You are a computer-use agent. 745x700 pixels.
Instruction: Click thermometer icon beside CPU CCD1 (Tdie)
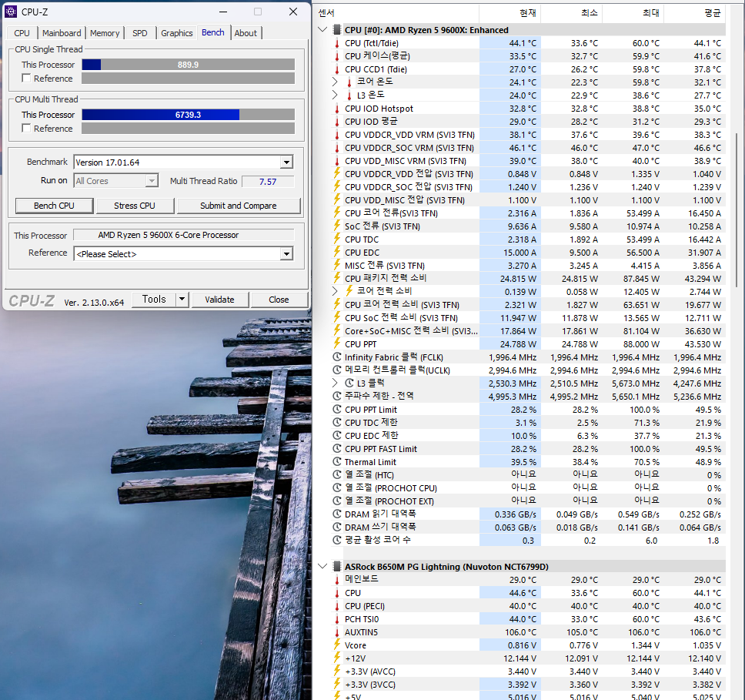pos(337,69)
